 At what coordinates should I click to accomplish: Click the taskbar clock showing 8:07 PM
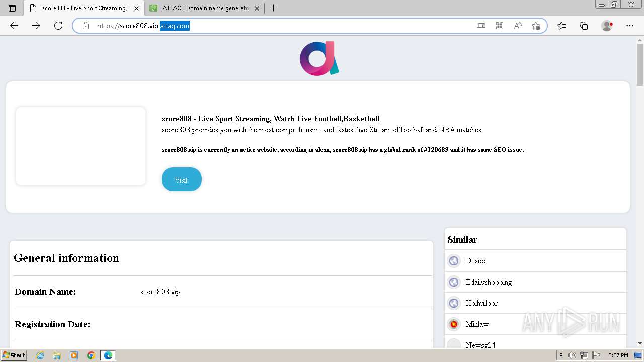(618, 355)
